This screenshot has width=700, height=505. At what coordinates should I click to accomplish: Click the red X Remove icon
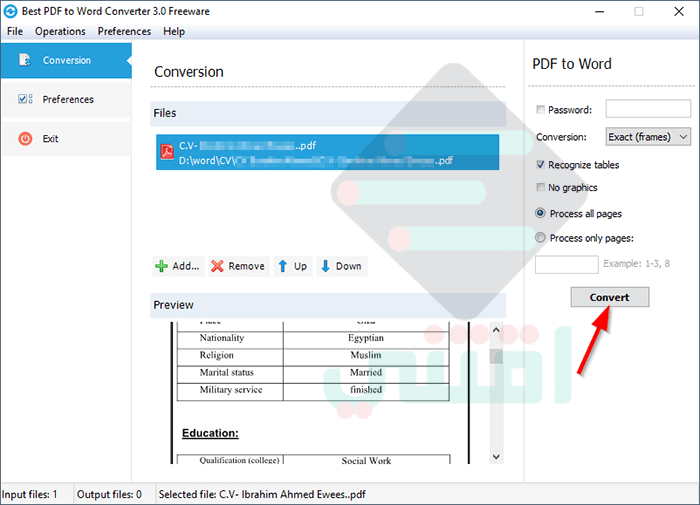[x=217, y=266]
